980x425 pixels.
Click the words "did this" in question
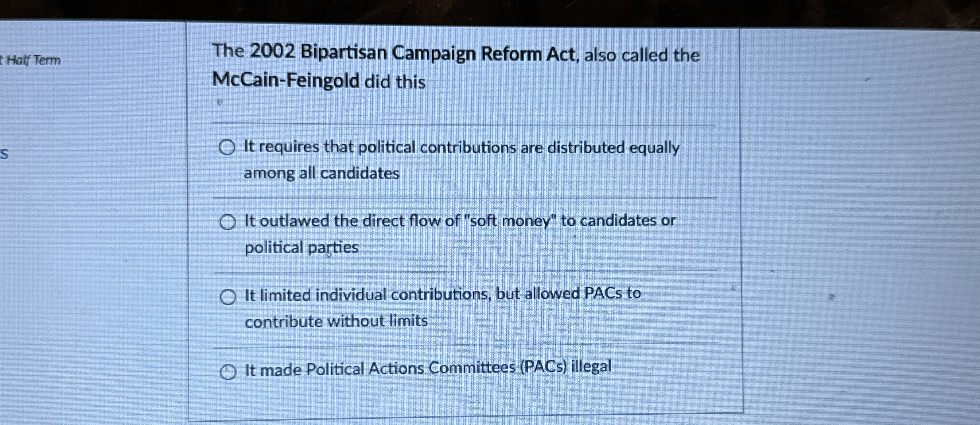(395, 82)
